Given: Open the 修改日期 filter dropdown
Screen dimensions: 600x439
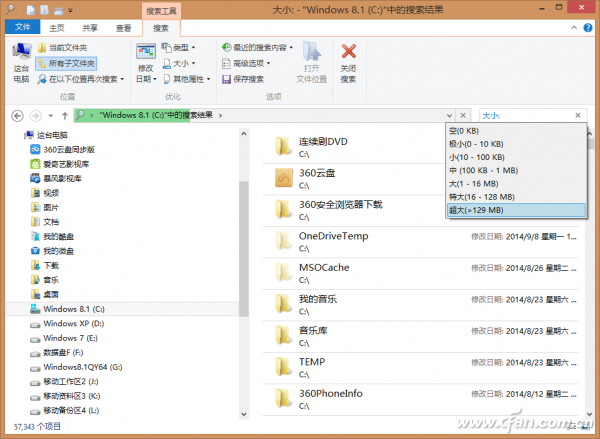Looking at the screenshot, I should 146,63.
